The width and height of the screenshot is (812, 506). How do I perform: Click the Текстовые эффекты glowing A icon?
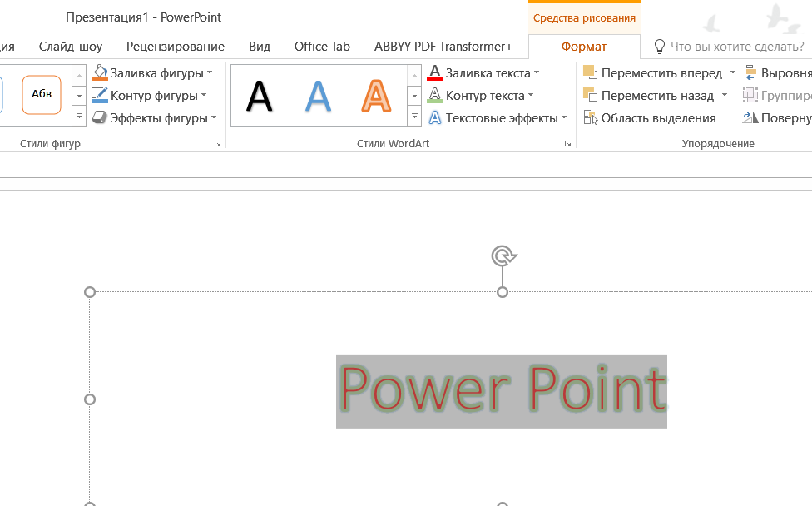click(x=435, y=118)
